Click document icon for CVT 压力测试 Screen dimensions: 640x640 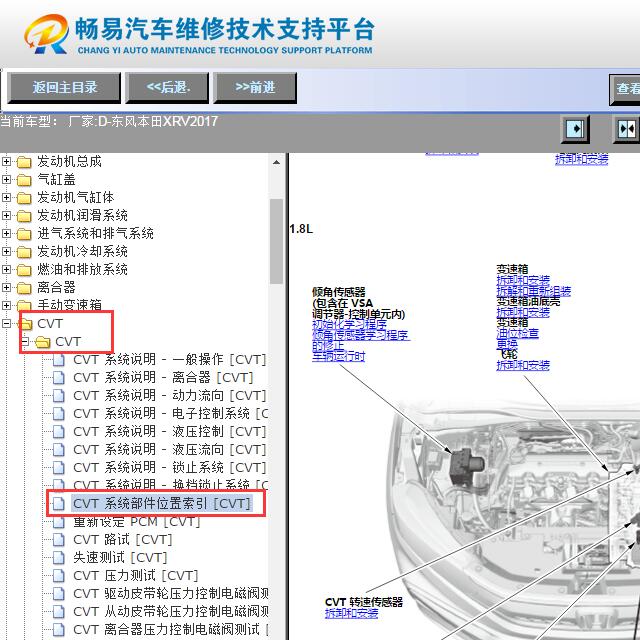click(59, 576)
